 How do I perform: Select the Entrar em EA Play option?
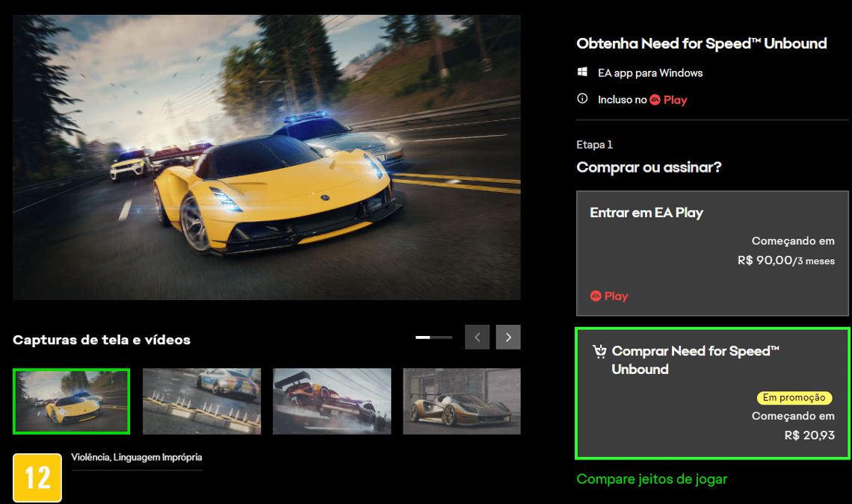pos(712,253)
